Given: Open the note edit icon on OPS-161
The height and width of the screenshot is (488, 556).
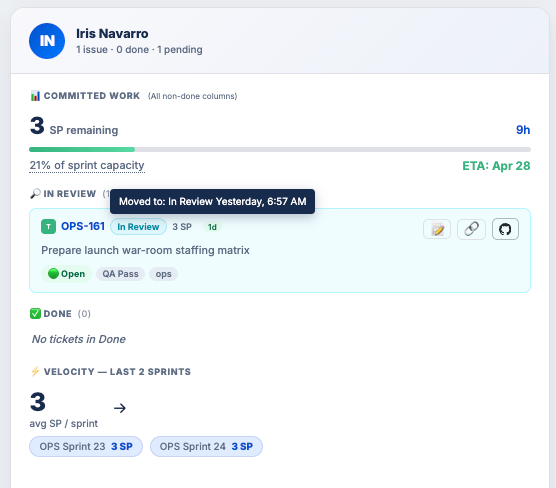Looking at the screenshot, I should coord(437,229).
